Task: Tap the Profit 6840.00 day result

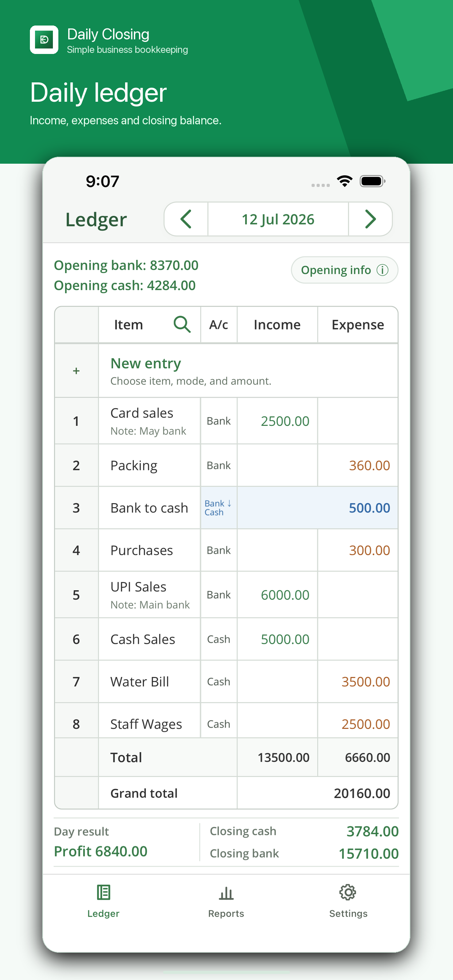Action: (x=101, y=851)
